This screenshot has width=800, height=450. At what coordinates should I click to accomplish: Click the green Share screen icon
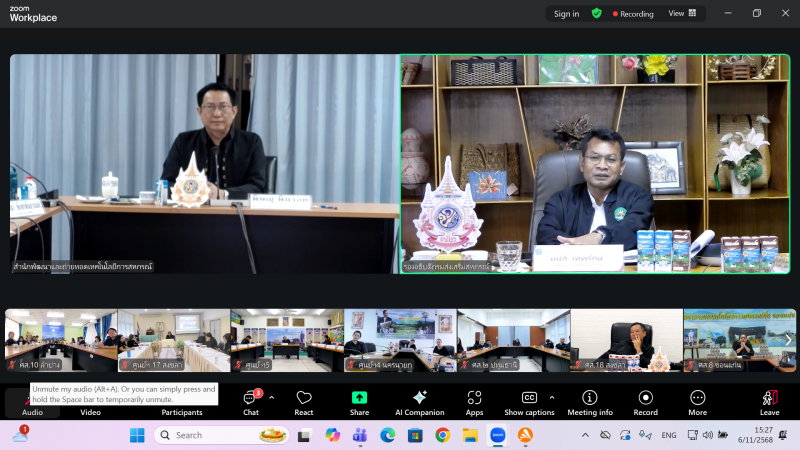click(x=359, y=398)
